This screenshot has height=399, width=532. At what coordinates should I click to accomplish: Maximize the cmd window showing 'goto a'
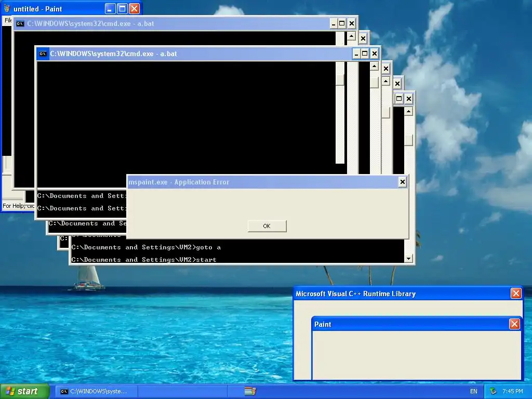(399, 99)
